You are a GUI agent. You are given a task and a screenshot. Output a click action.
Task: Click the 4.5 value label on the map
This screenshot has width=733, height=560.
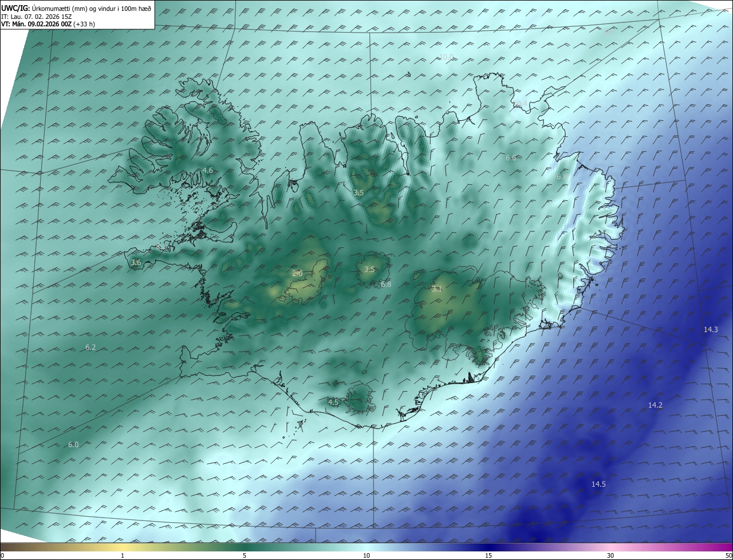[x=333, y=403]
